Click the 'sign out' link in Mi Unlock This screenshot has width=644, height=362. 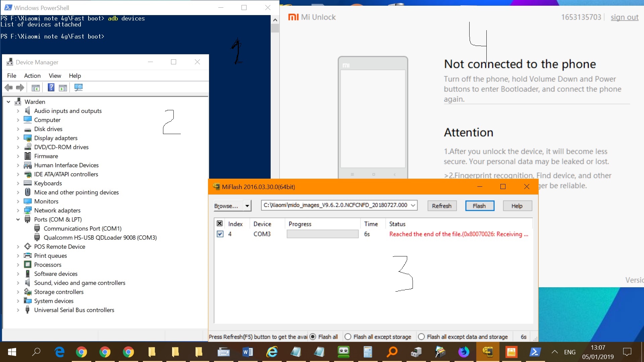(625, 17)
